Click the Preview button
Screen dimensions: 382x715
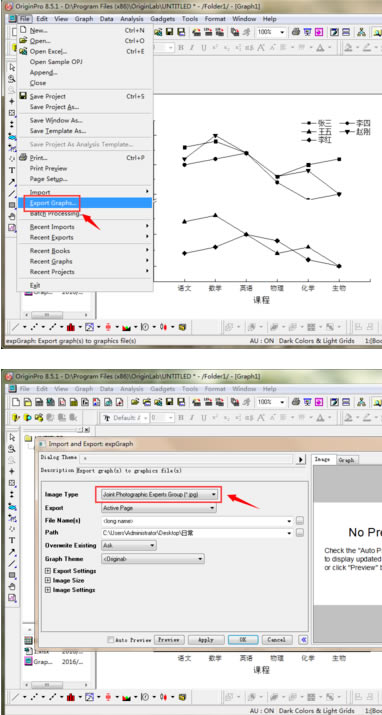169,640
